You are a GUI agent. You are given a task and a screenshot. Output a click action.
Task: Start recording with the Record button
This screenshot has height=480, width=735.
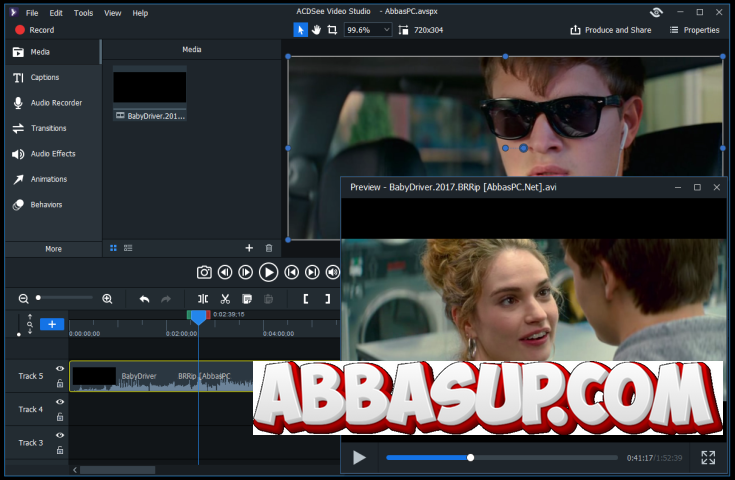click(x=34, y=30)
